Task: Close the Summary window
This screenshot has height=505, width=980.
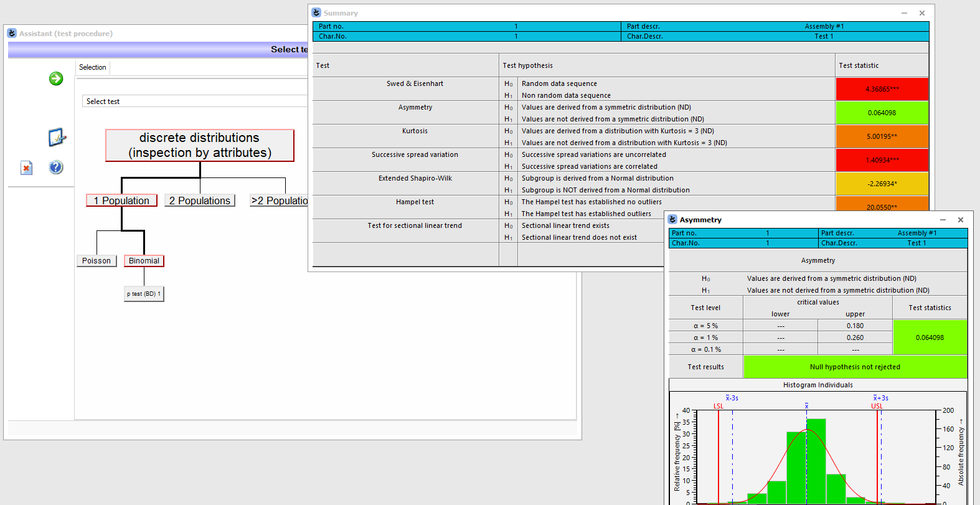Action: (x=922, y=13)
